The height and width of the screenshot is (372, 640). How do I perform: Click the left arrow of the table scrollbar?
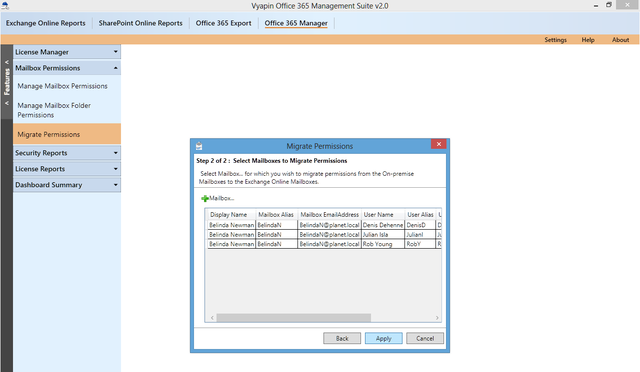(x=212, y=318)
